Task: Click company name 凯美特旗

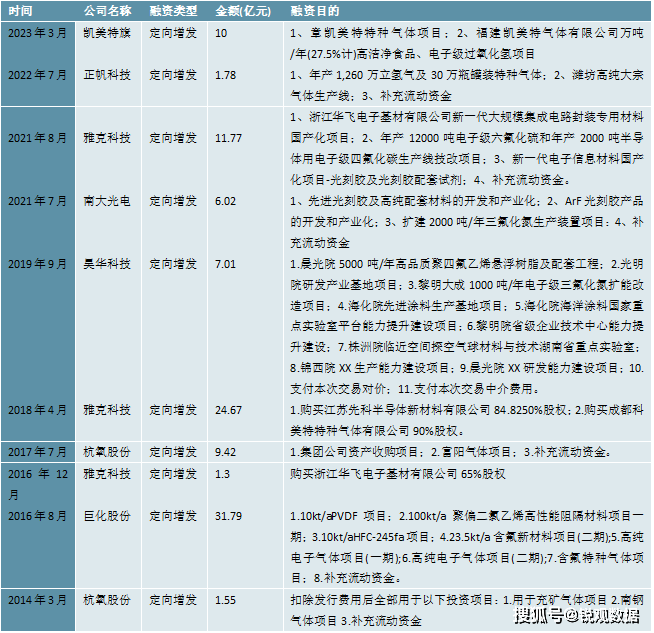Action: click(x=107, y=33)
